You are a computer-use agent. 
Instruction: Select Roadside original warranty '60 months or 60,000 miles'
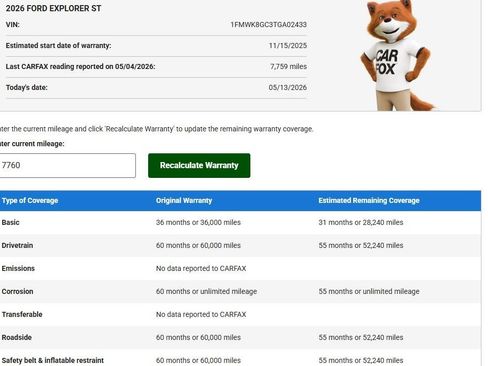(198, 337)
